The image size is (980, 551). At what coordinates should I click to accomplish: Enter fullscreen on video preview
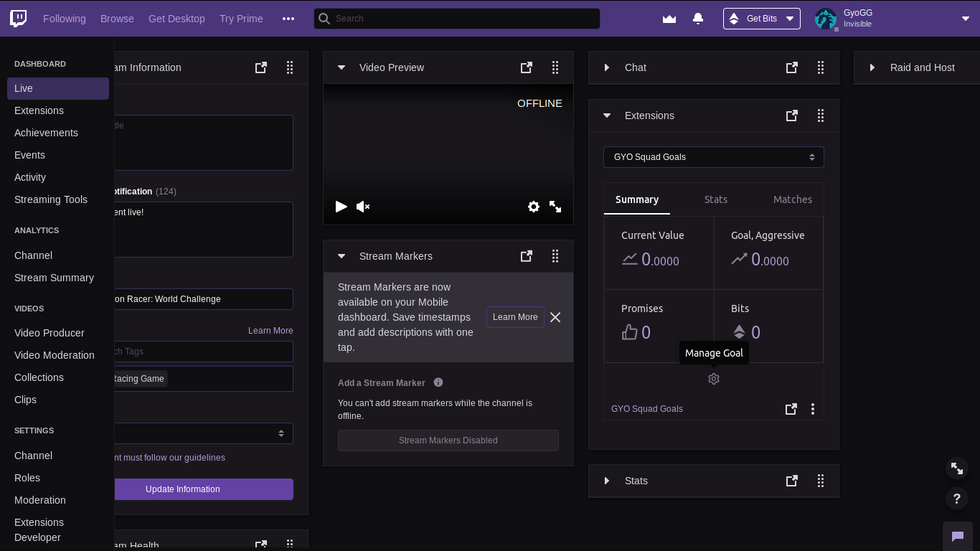pyautogui.click(x=555, y=207)
